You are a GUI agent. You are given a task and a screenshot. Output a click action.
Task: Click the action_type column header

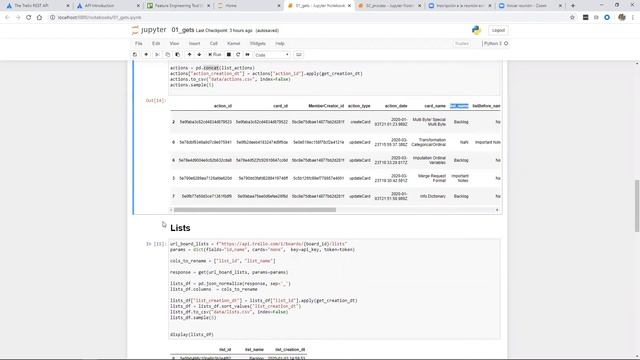coord(359,106)
